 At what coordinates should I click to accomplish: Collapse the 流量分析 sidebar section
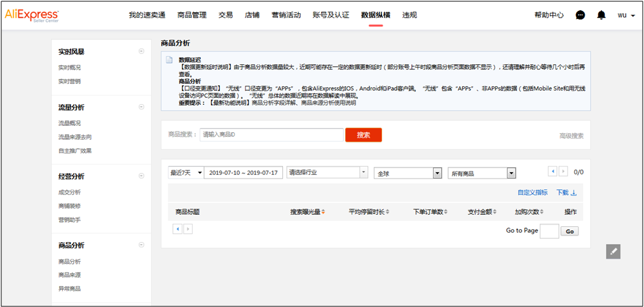141,107
